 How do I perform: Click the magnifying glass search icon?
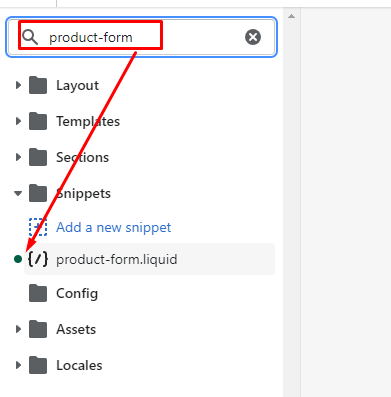coord(30,37)
